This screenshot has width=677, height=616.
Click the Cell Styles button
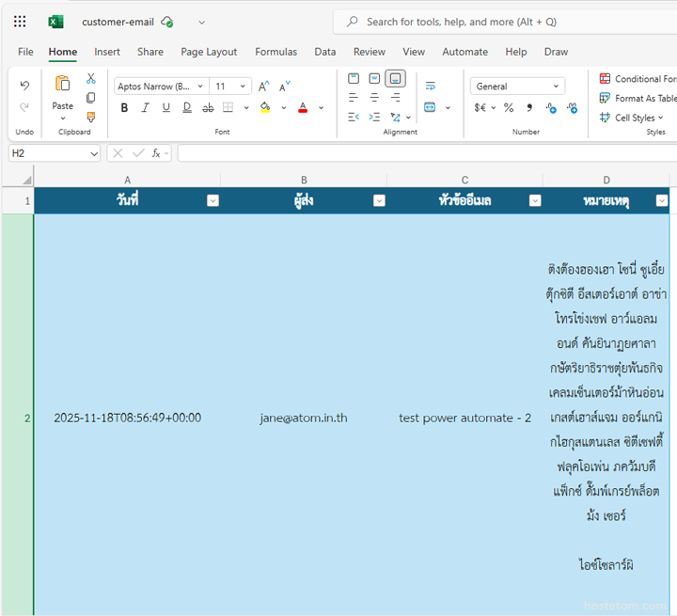click(x=633, y=118)
